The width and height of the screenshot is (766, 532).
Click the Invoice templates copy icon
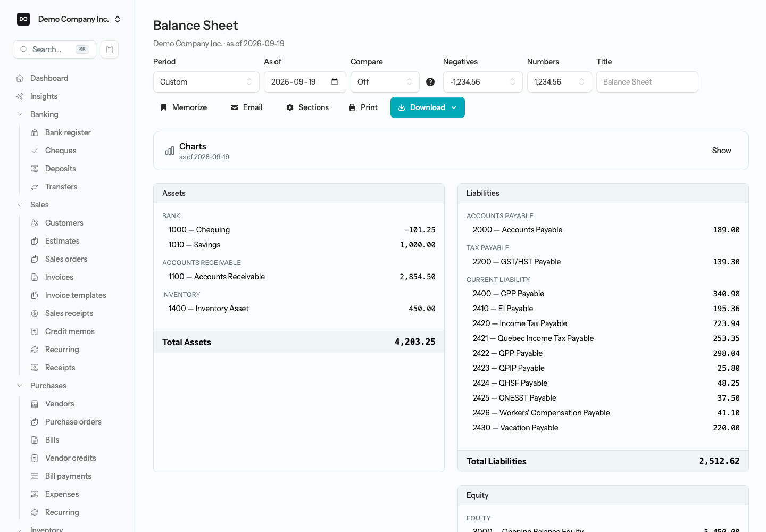click(35, 295)
